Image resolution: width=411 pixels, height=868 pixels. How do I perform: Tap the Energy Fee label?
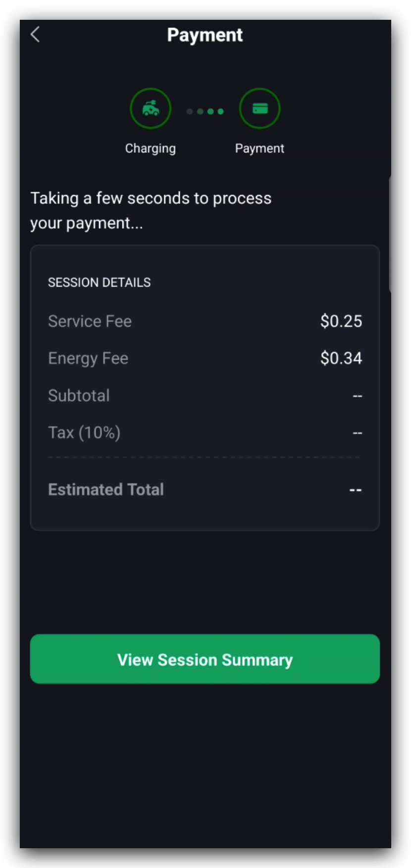(88, 358)
